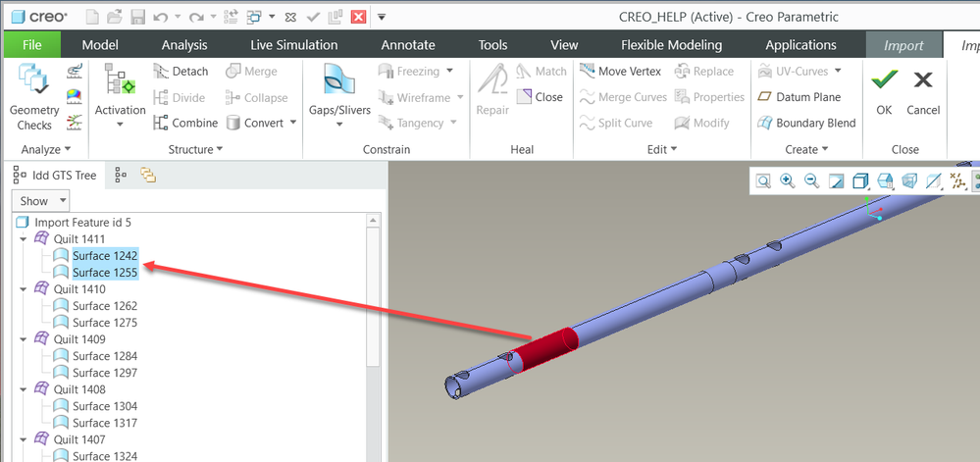Click the rainbow shaded curvature analysis icon
The width and height of the screenshot is (980, 462).
pyautogui.click(x=75, y=96)
